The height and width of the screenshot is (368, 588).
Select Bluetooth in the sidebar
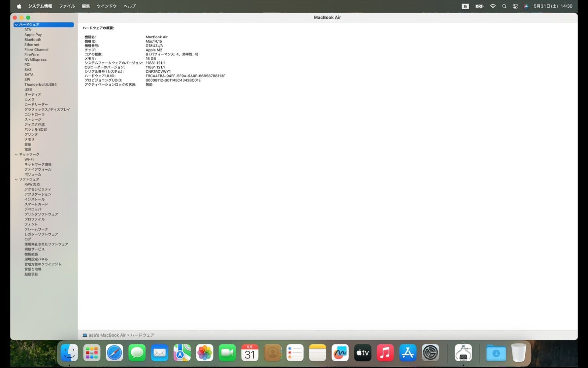coord(33,40)
